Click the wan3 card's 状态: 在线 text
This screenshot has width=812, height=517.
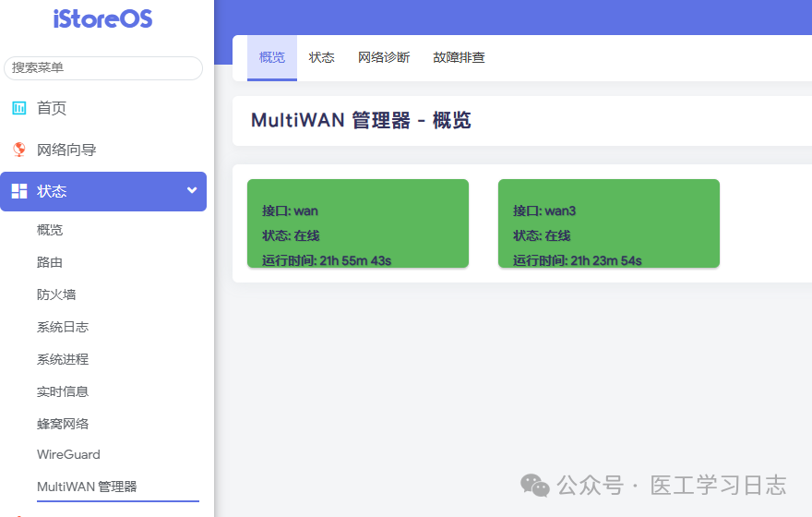[x=542, y=235]
